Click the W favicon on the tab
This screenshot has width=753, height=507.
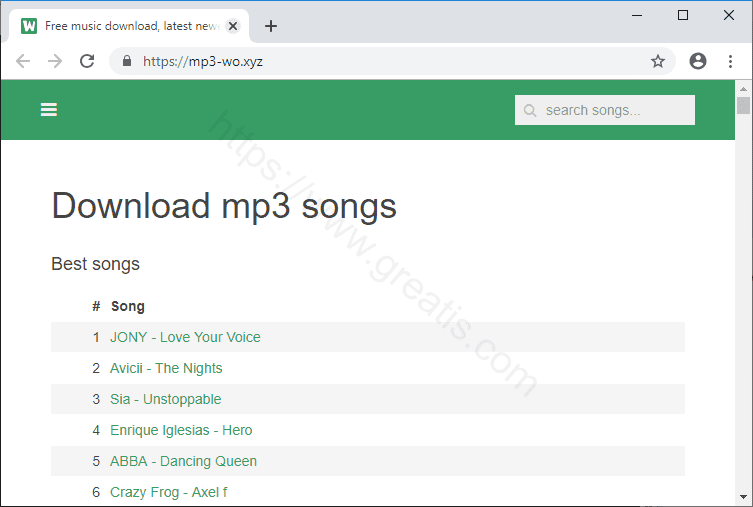pos(29,26)
